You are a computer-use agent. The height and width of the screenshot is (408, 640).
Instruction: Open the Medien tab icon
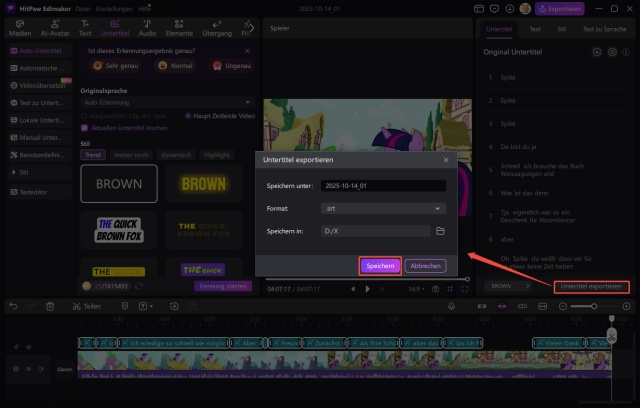(x=20, y=27)
